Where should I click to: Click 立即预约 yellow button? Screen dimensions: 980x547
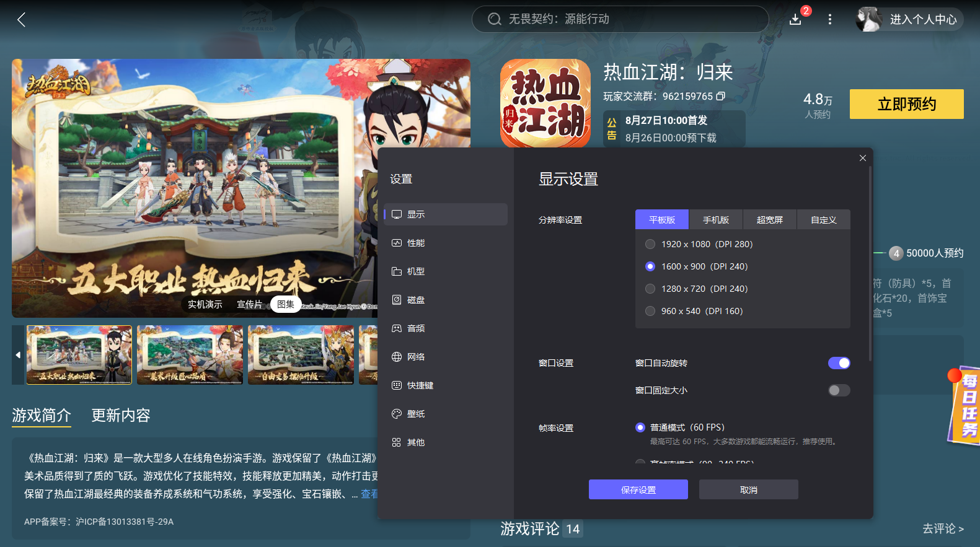tap(907, 104)
